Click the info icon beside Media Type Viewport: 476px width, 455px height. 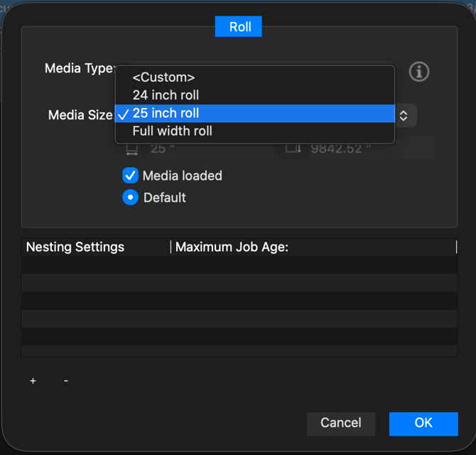click(419, 71)
